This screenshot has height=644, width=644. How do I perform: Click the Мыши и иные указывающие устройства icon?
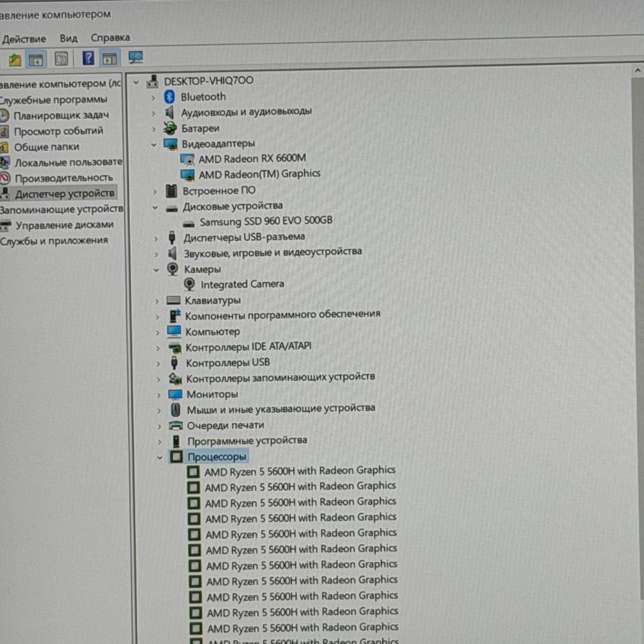tap(175, 410)
